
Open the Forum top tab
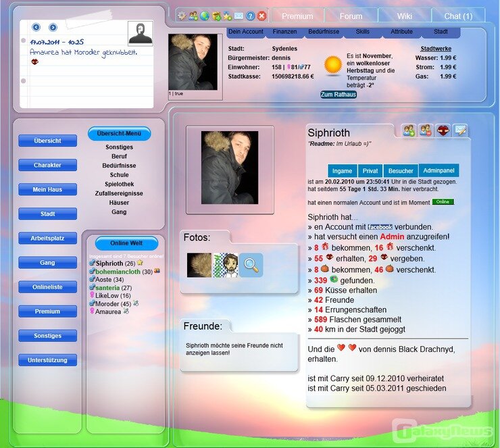click(x=351, y=16)
